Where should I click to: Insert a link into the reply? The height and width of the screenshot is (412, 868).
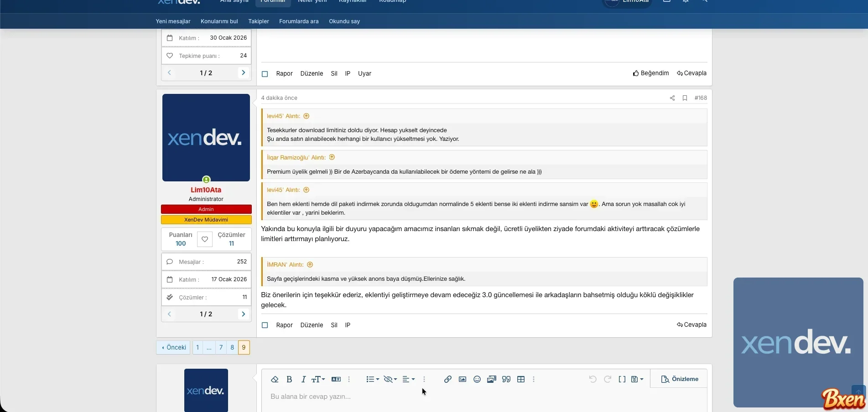[x=447, y=379]
